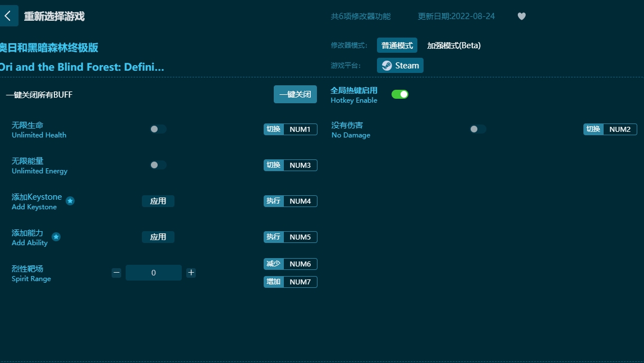Click the back arrow icon
This screenshot has height=363, width=644.
tap(8, 16)
